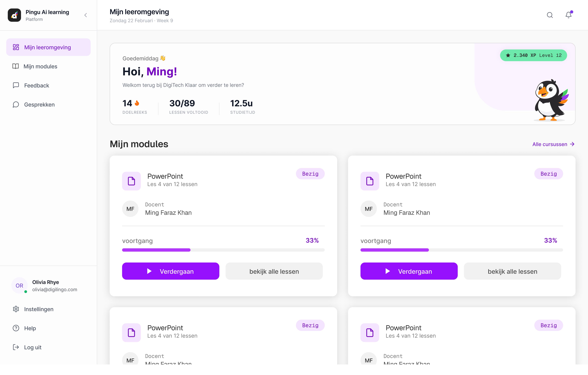Click the Zondag 22 Februari · Week 9 date
Image resolution: width=588 pixels, height=375 pixels.
(x=141, y=21)
